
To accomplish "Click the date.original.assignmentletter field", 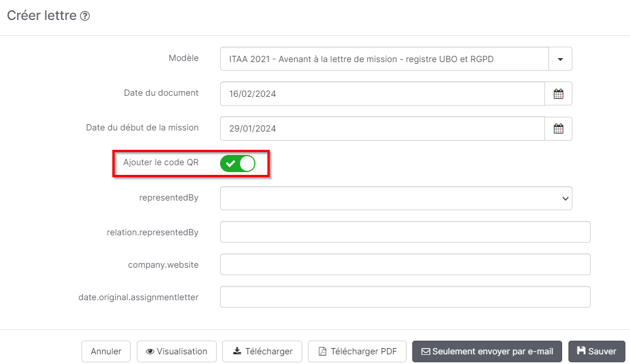I will click(405, 297).
